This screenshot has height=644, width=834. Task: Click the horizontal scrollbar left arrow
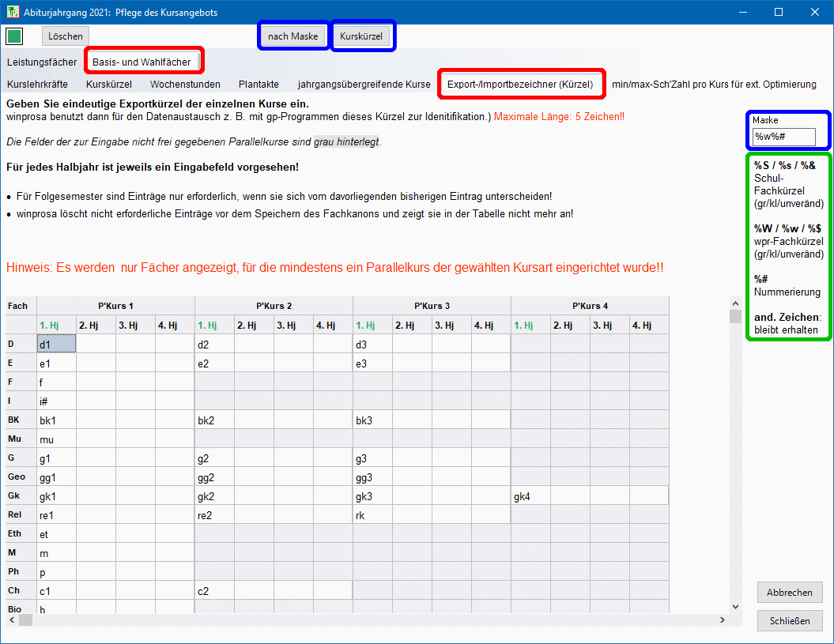[10, 620]
